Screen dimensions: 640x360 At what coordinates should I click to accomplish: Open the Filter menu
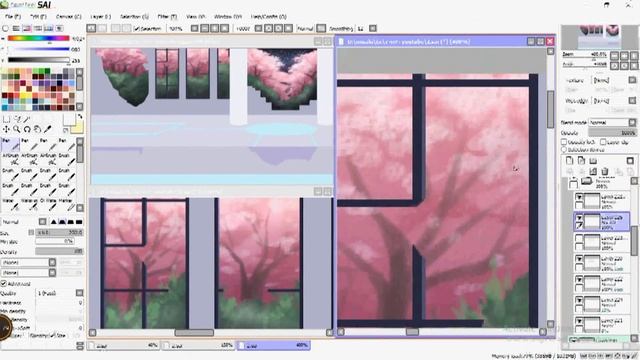[x=167, y=17]
